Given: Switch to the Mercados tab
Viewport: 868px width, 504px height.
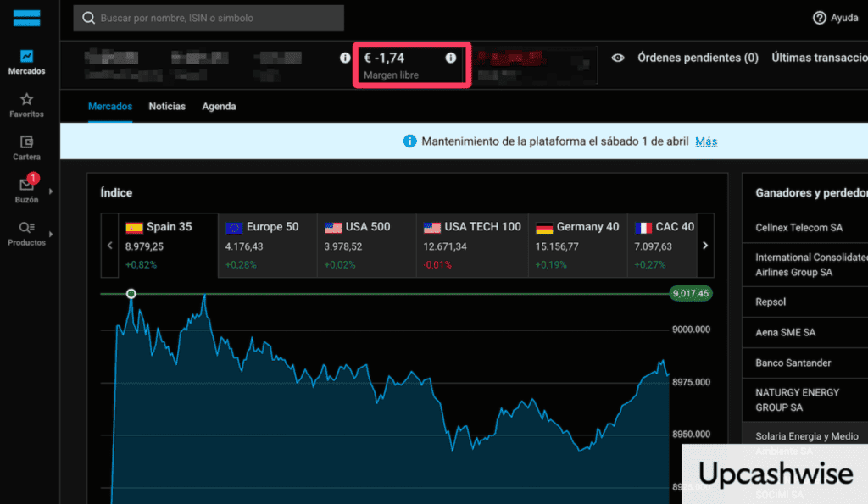Looking at the screenshot, I should (x=110, y=106).
